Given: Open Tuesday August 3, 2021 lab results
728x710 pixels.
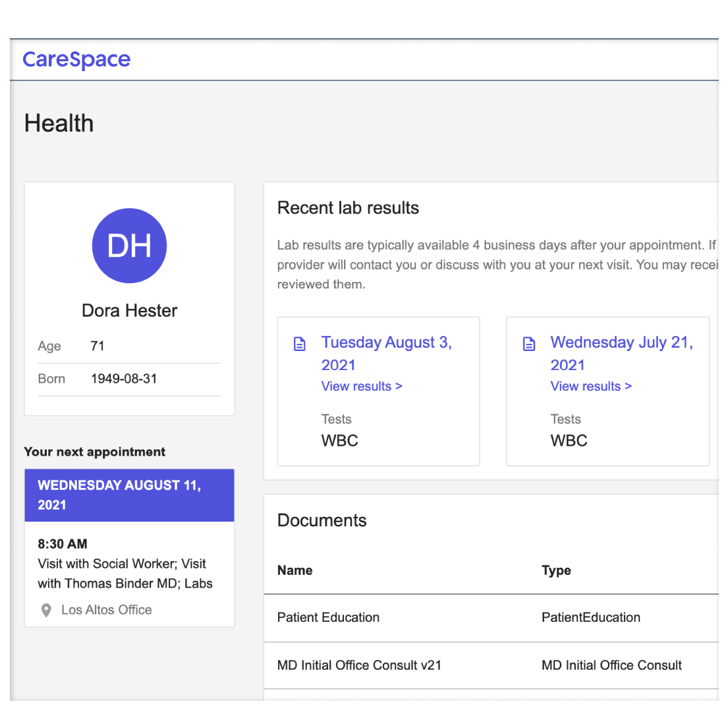Looking at the screenshot, I should pos(386,353).
